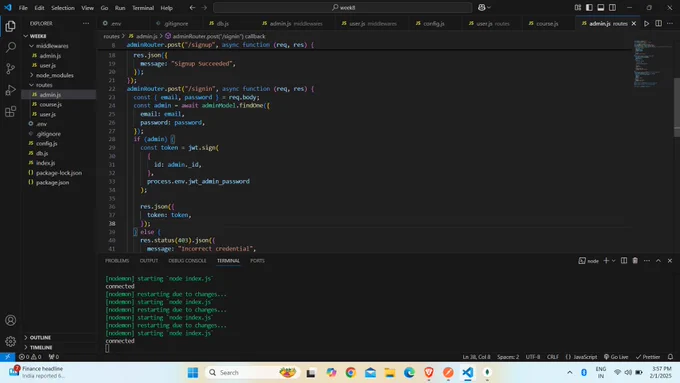Go forward with the title bar arrow
The height and width of the screenshot is (383, 680).
pyautogui.click(x=204, y=7)
